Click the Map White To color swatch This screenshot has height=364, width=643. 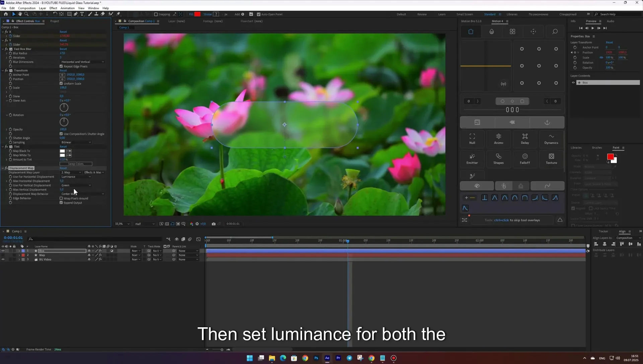[x=62, y=155]
